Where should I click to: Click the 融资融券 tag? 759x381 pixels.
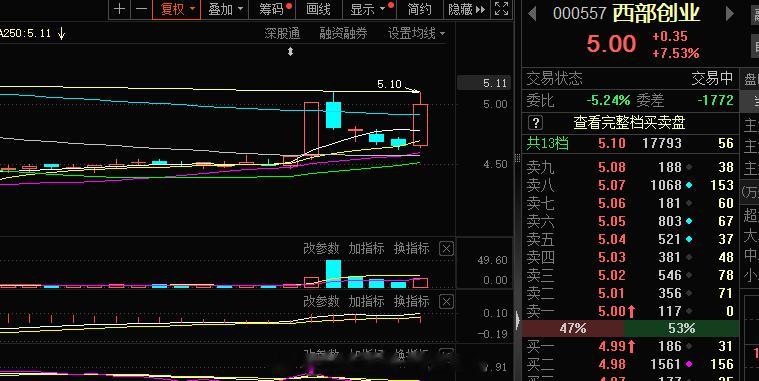(343, 33)
